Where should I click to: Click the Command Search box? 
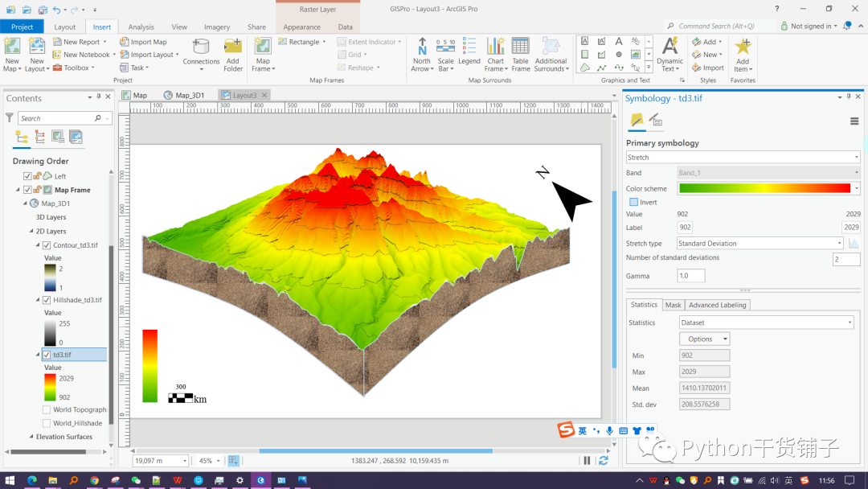[718, 26]
